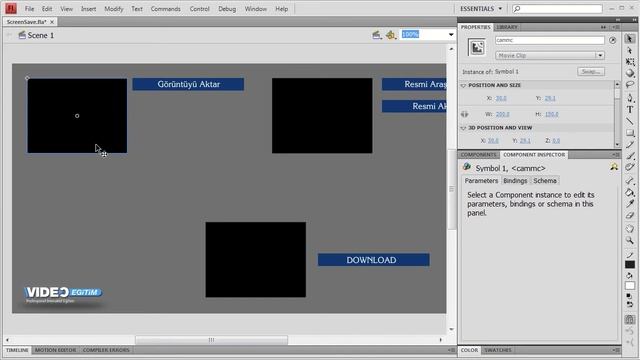The width and height of the screenshot is (640, 360).
Task: Select the Eraser tool
Action: 630,215
